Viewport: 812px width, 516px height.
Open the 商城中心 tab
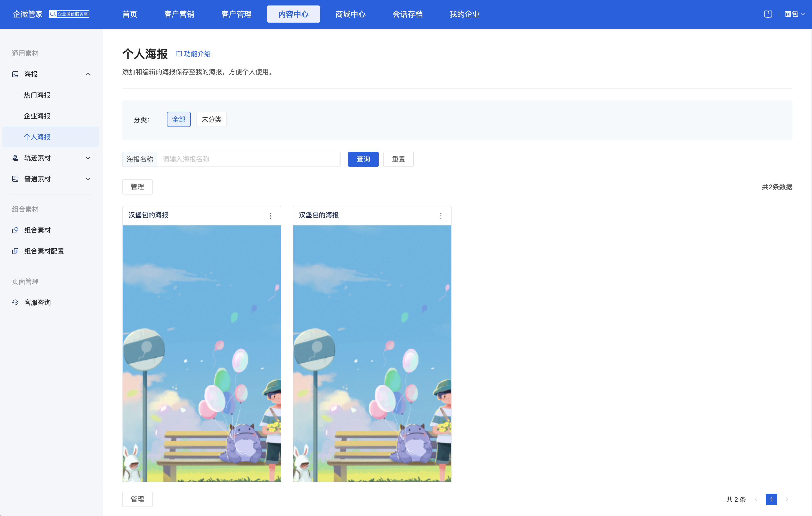pos(350,14)
